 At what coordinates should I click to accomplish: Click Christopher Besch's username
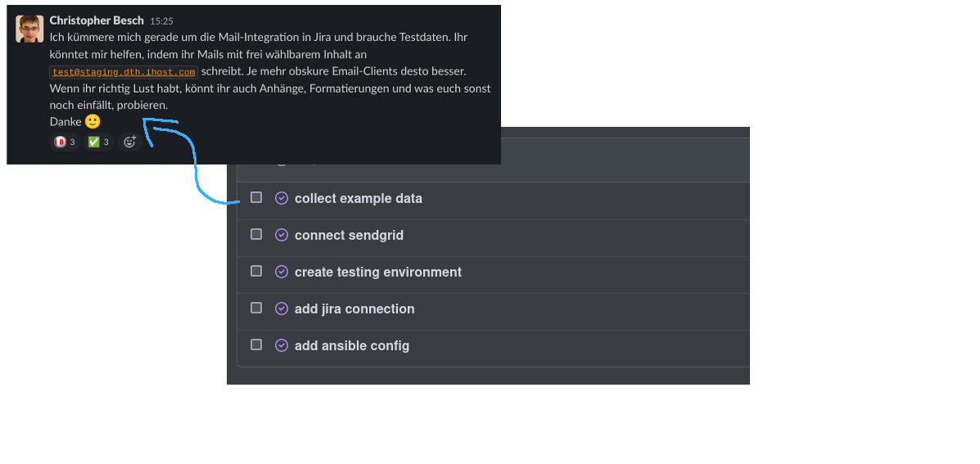[97, 20]
